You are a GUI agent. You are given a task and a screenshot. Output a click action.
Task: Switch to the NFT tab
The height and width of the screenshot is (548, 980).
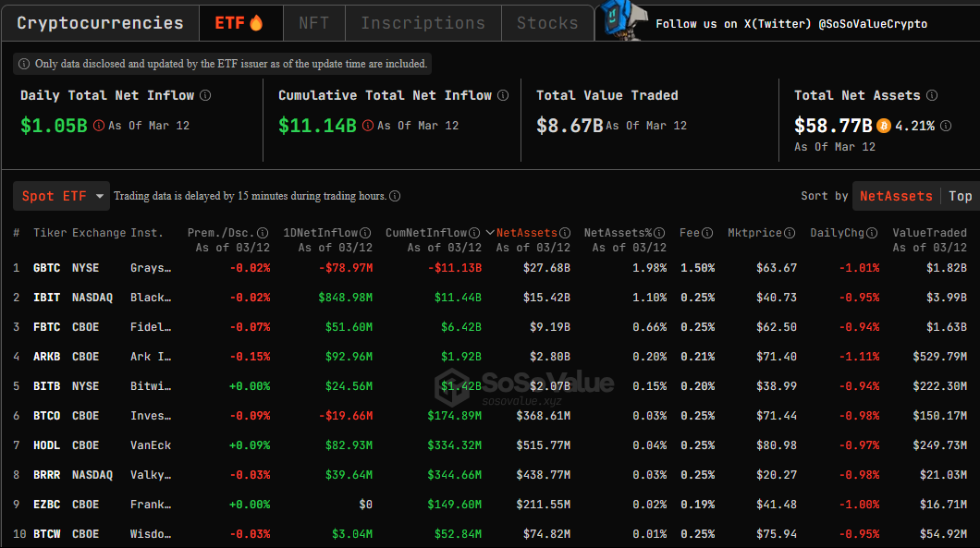313,23
